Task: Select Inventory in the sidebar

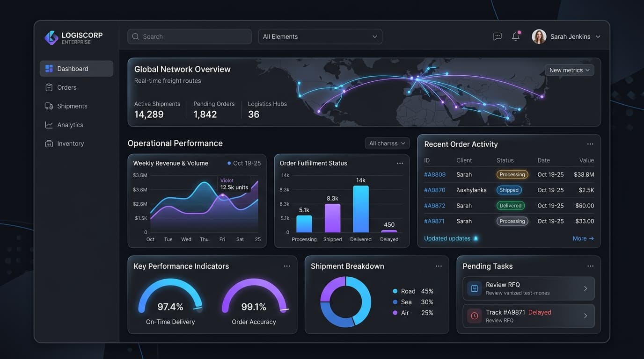Action: (76, 144)
